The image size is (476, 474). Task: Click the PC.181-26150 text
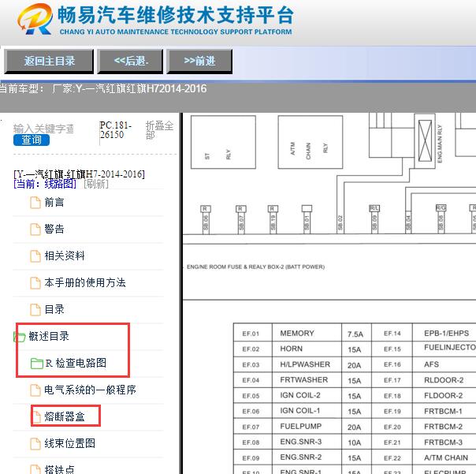tap(115, 130)
